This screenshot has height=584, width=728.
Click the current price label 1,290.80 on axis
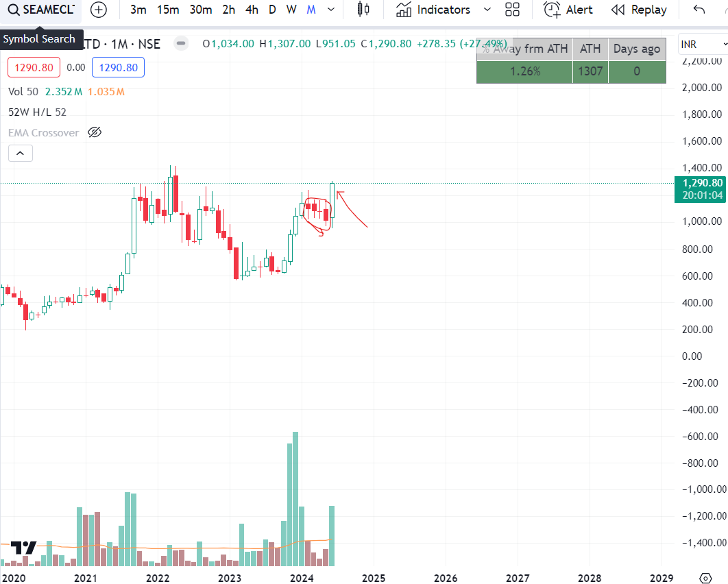coord(700,189)
